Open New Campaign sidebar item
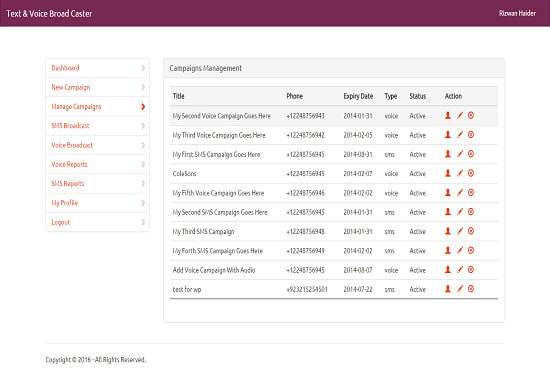 click(98, 87)
